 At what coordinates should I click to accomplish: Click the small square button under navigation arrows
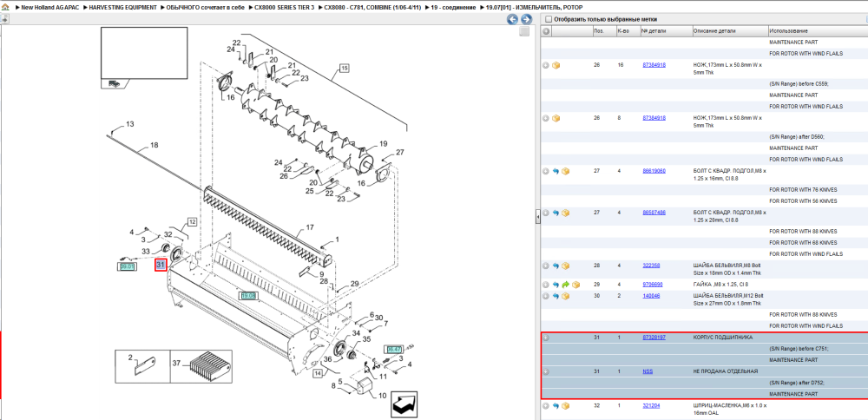point(524,32)
